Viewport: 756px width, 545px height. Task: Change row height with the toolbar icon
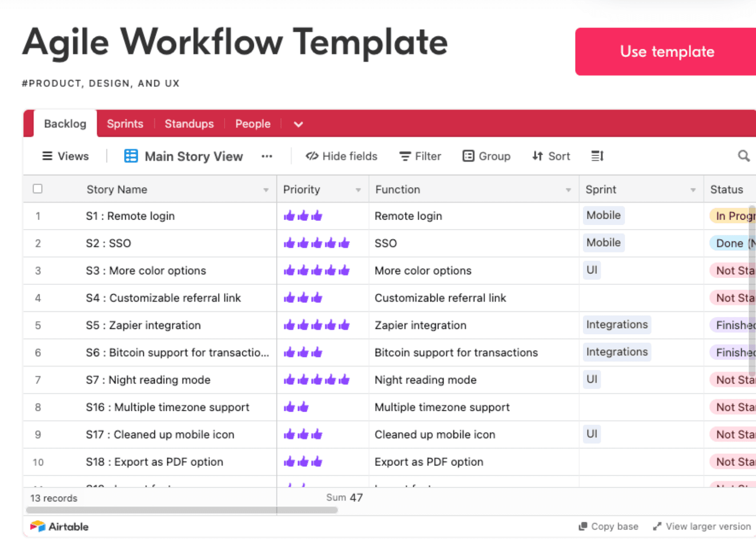click(597, 156)
